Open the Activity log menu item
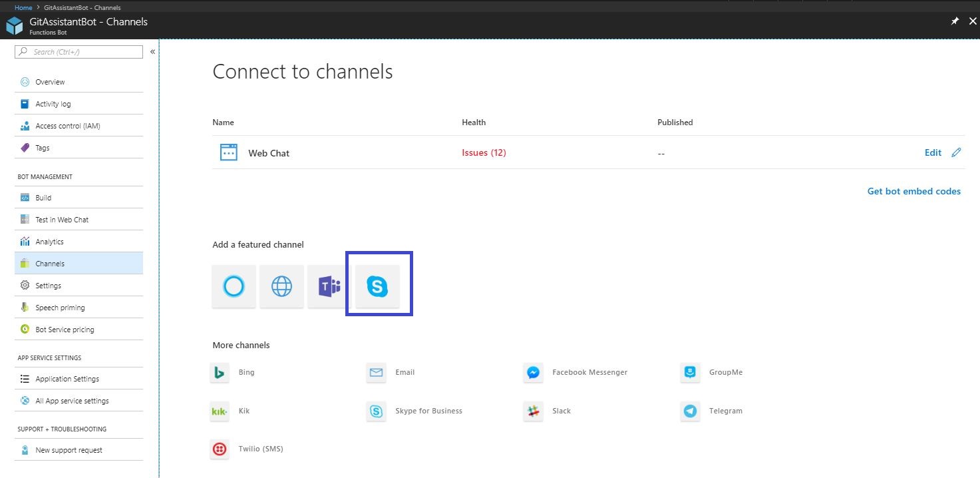Viewport: 980px width, 478px height. click(79, 104)
